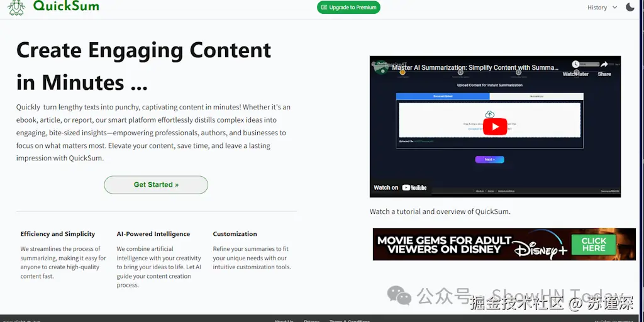This screenshot has width=644, height=322.
Task: Play the YouTube tutorial video
Action: [x=495, y=126]
